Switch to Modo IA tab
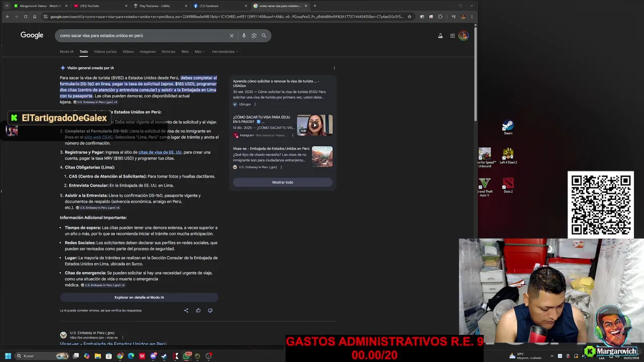 point(66,52)
